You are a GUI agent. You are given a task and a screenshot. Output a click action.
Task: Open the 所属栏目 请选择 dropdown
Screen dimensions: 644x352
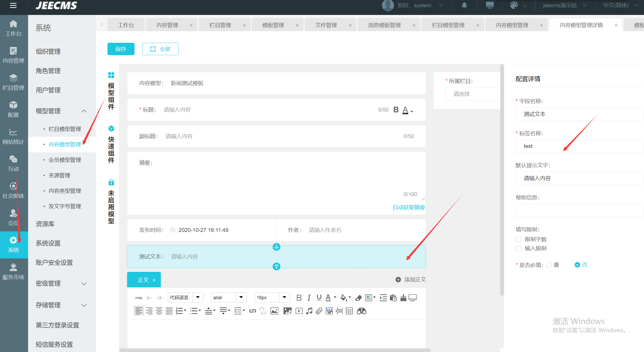(x=472, y=94)
